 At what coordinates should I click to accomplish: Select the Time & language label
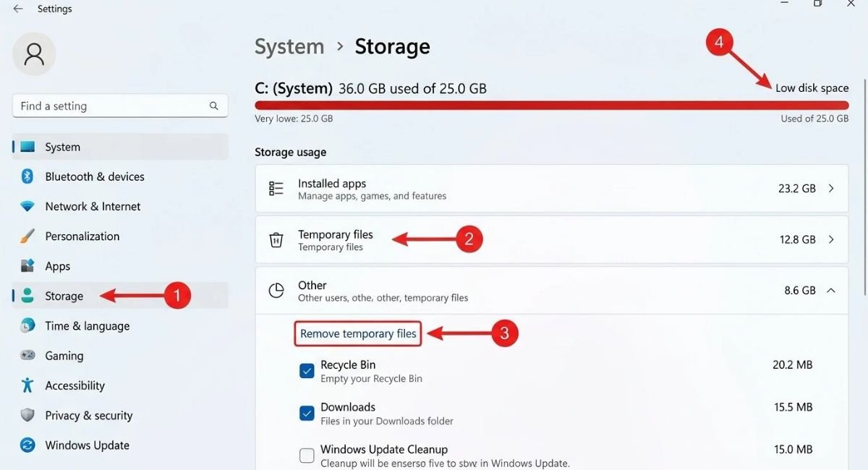(x=88, y=325)
